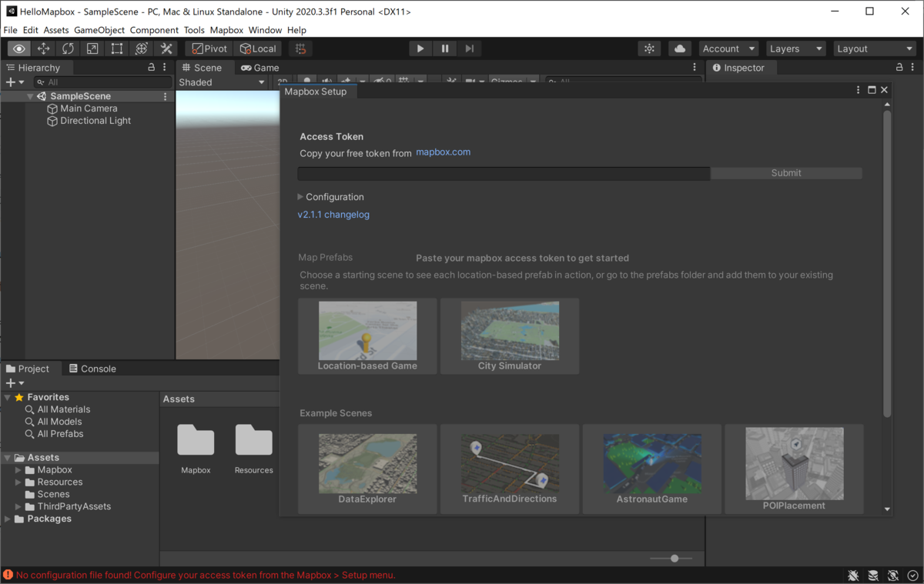
Task: Open the Component menu
Action: [154, 30]
